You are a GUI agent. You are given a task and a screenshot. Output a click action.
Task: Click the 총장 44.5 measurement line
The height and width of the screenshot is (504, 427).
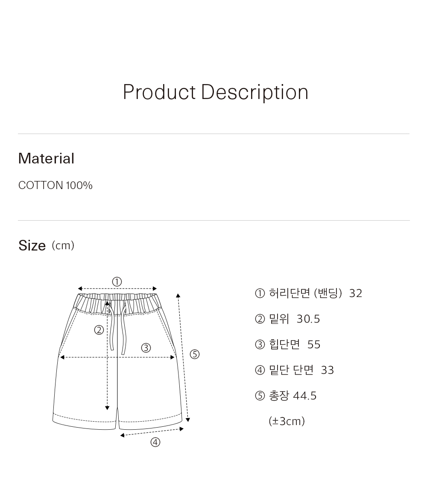point(286,396)
